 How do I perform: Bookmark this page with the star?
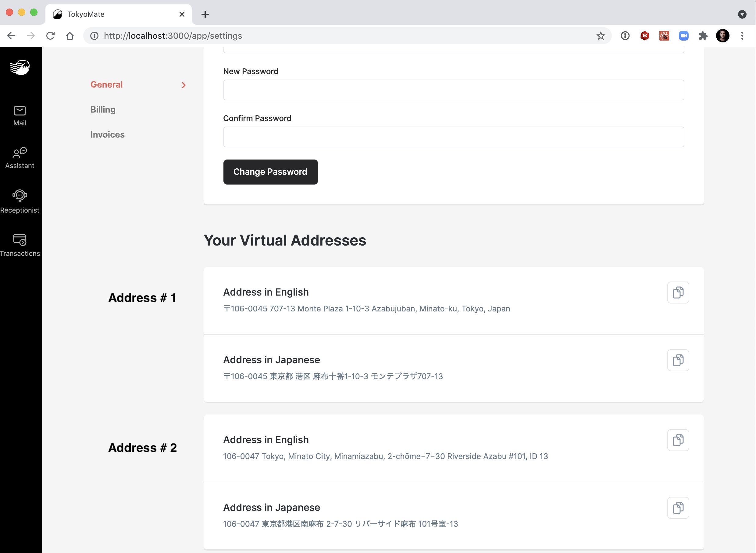click(601, 35)
